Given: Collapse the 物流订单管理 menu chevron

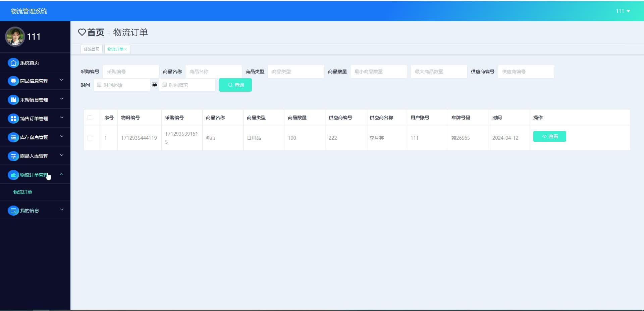Looking at the screenshot, I should tap(62, 174).
